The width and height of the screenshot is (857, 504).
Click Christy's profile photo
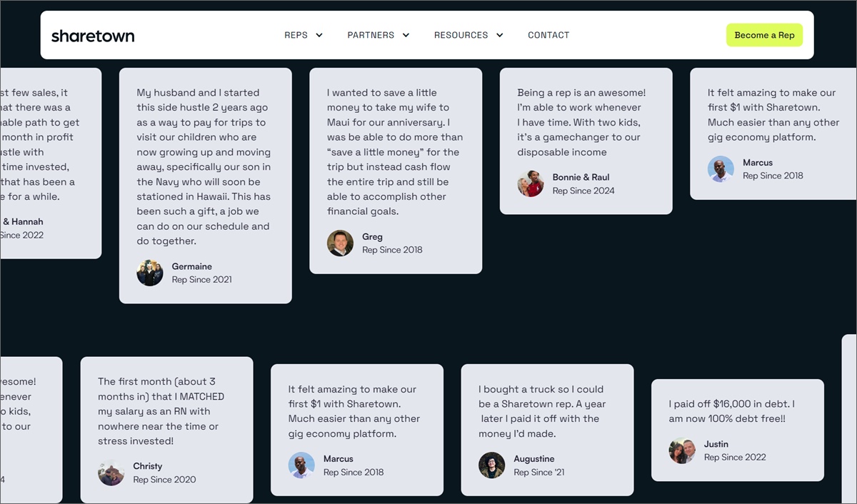(x=111, y=473)
